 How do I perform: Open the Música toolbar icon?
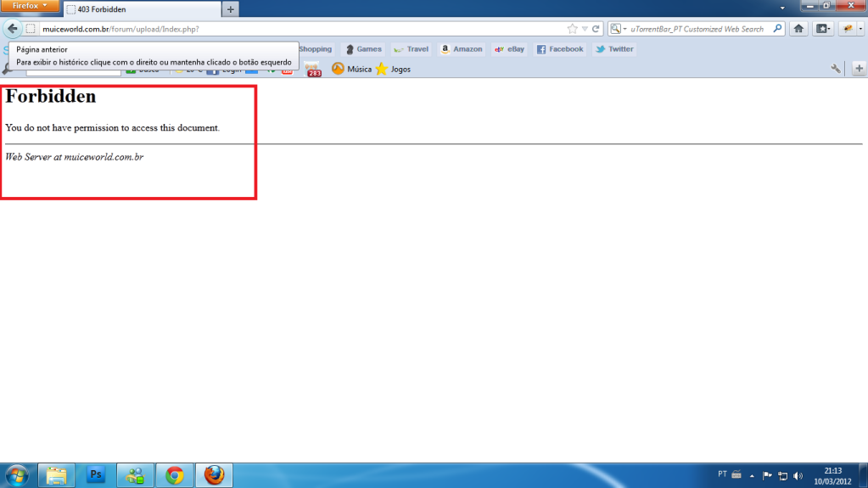point(351,69)
